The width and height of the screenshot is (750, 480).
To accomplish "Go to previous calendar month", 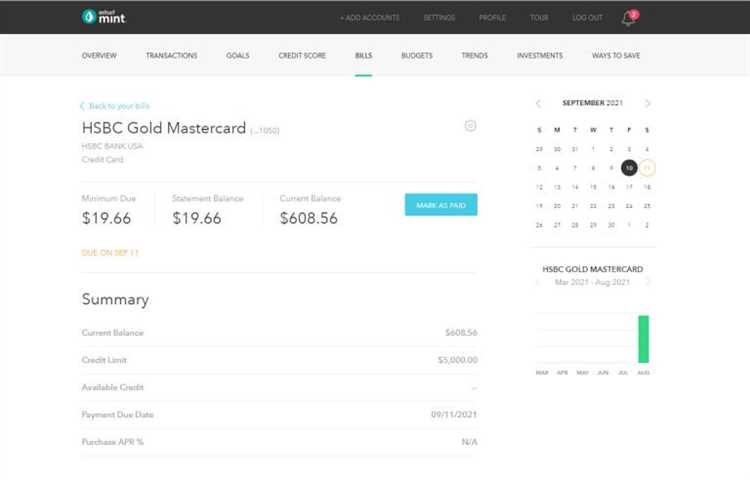I will (539, 103).
